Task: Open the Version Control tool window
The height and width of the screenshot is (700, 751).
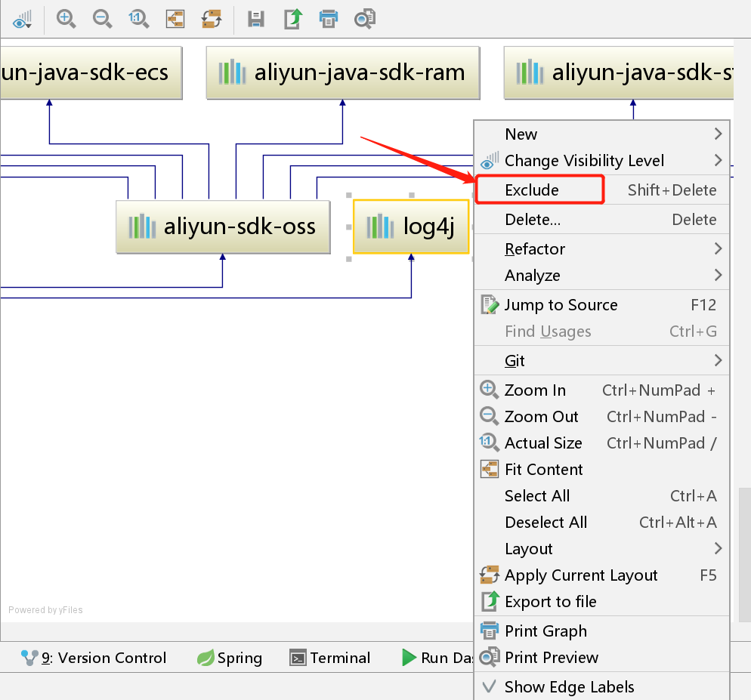Action: coord(94,658)
